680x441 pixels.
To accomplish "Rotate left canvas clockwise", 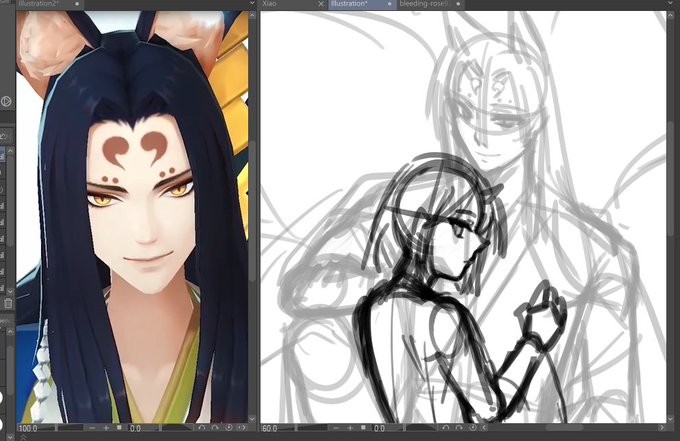I will [x=215, y=428].
